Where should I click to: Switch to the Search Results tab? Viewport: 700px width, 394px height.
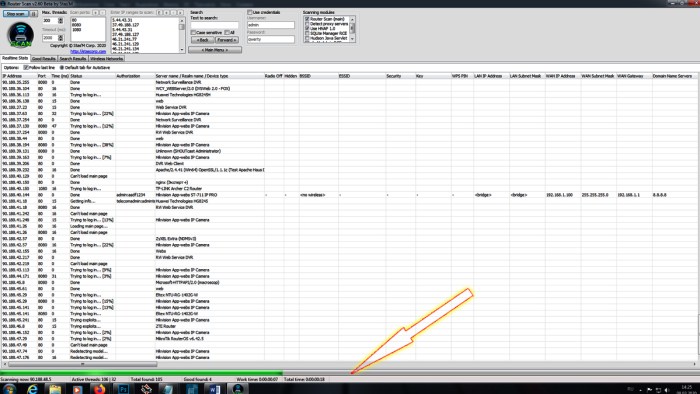tap(73, 58)
